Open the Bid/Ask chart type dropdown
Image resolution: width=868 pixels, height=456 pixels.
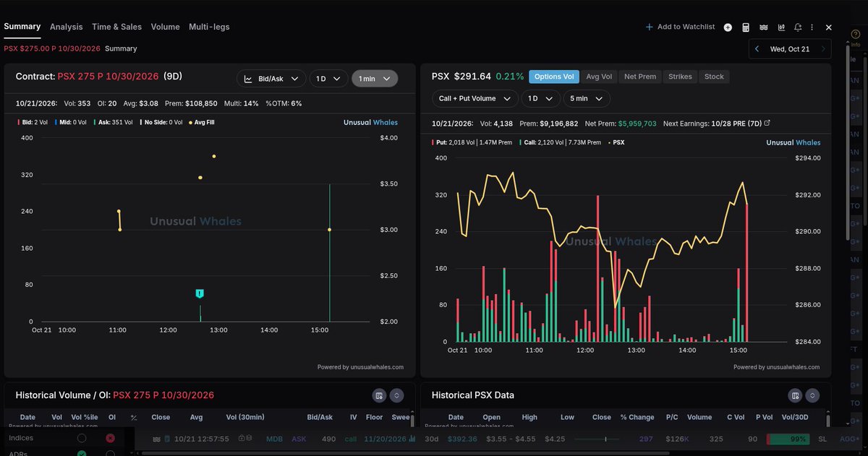pyautogui.click(x=271, y=79)
